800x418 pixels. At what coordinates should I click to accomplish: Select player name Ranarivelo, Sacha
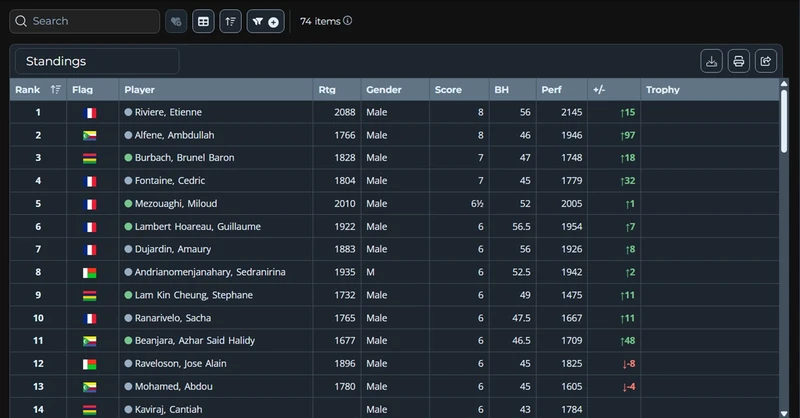[x=173, y=318]
